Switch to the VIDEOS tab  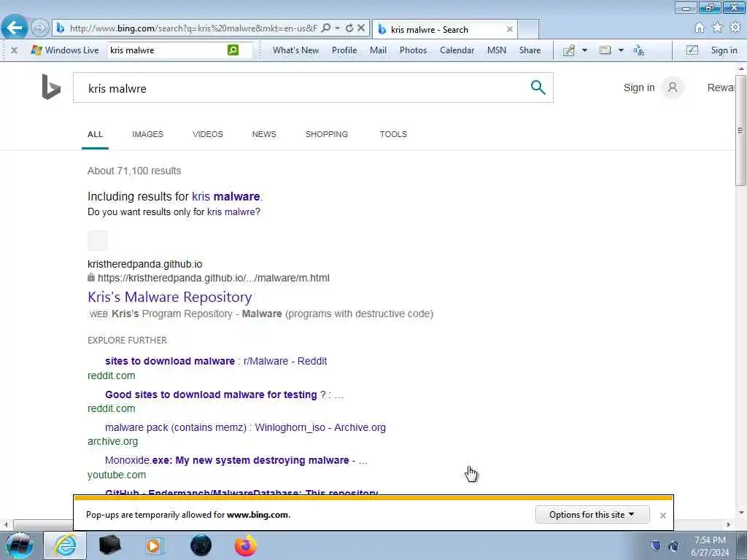(x=208, y=134)
